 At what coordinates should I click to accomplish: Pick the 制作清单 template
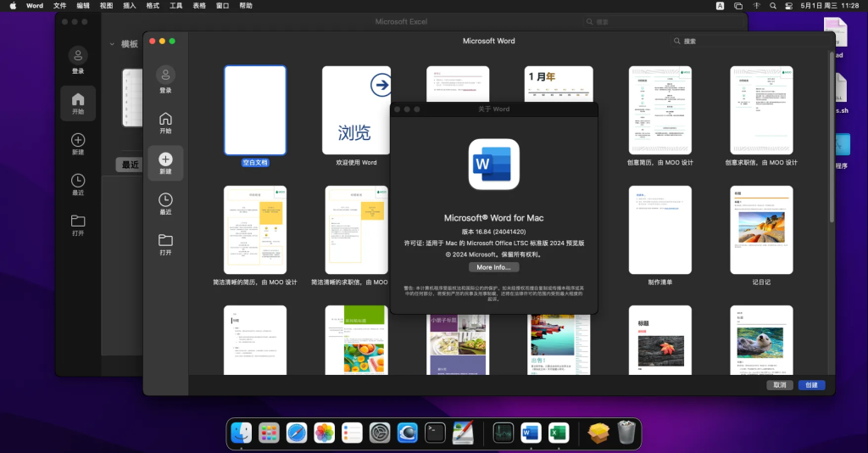point(659,230)
